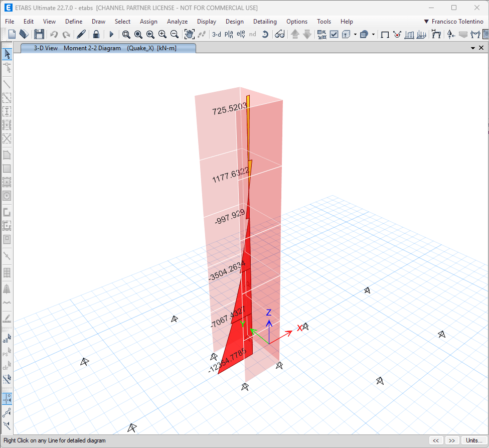
Task: Redo the last undone action
Action: (66, 34)
